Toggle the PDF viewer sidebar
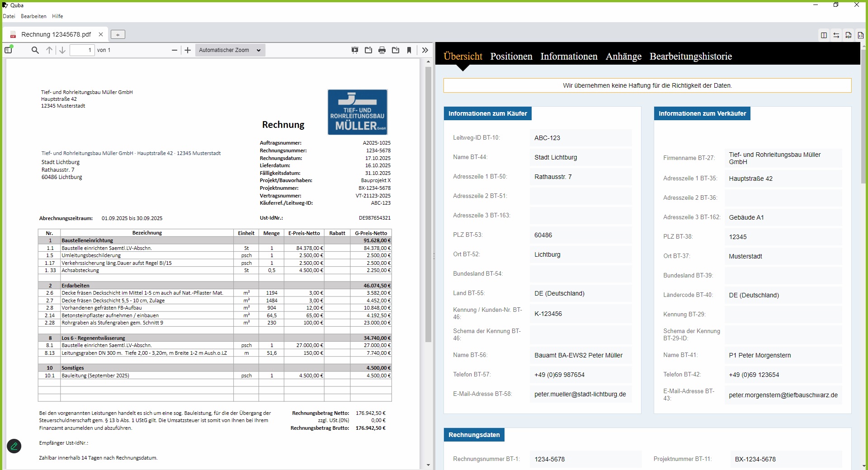Viewport: 868px width, 470px height. [x=8, y=50]
